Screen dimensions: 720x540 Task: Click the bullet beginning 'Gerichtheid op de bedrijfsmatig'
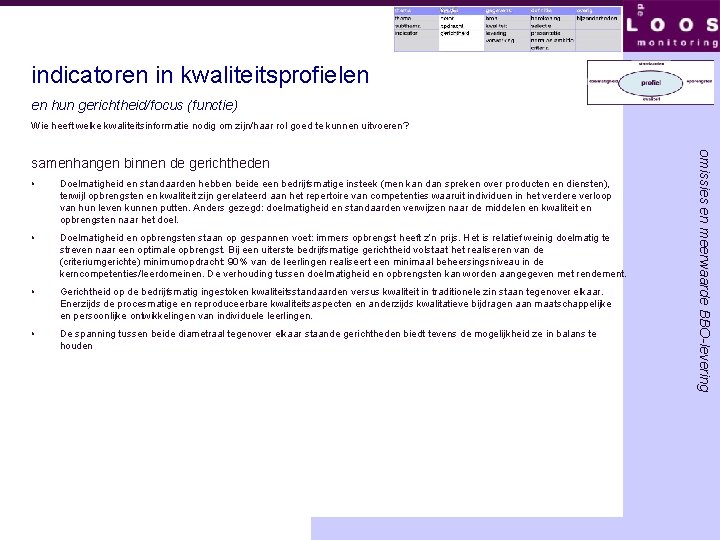point(336,304)
